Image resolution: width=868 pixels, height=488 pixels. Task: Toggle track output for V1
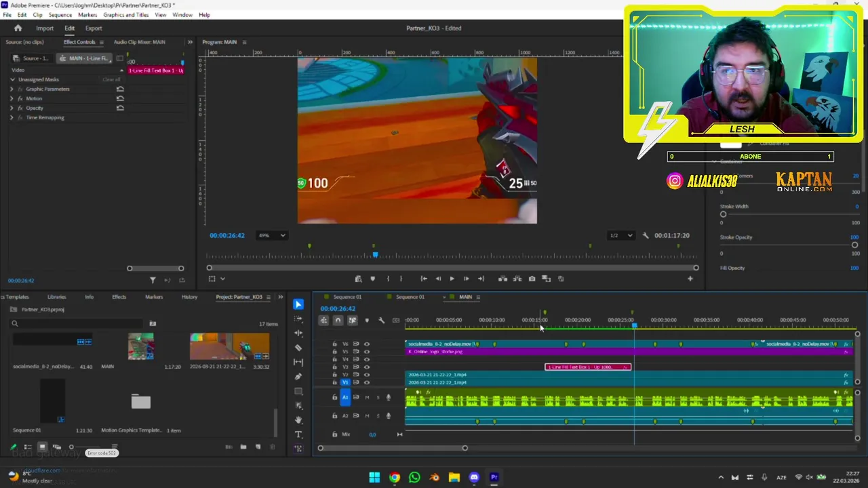pyautogui.click(x=367, y=383)
